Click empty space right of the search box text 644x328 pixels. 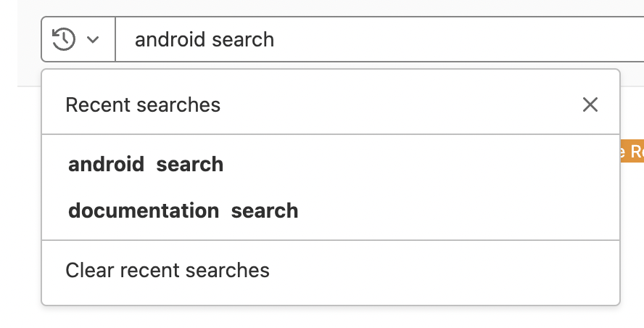coord(452,39)
